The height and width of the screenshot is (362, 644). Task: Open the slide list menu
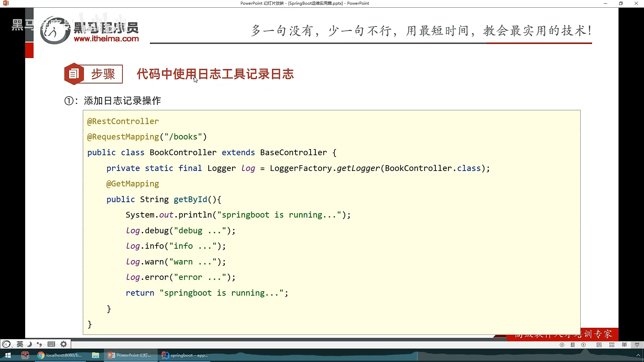point(573,345)
